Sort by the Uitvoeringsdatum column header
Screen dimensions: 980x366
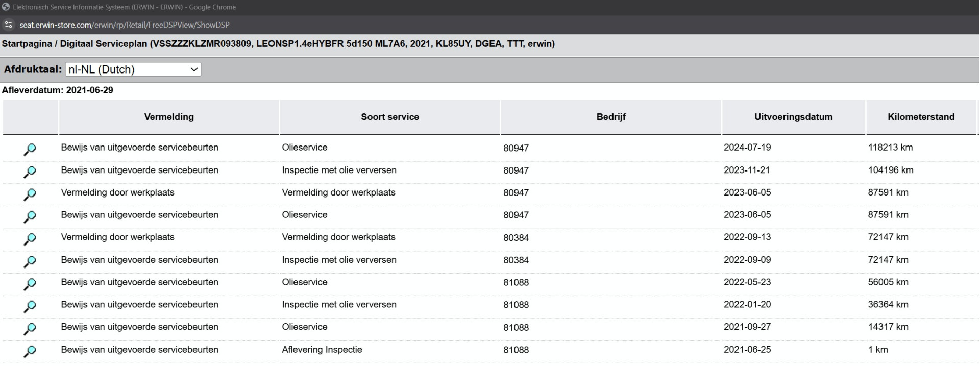point(793,117)
